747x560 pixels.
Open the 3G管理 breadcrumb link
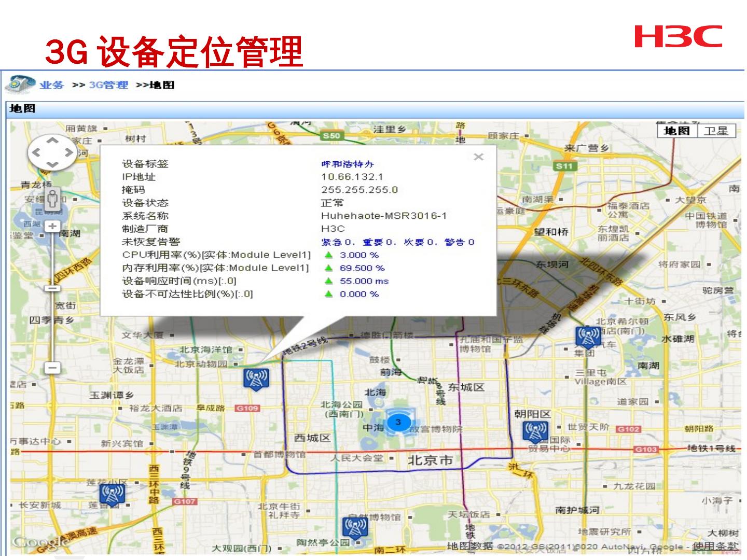(108, 85)
